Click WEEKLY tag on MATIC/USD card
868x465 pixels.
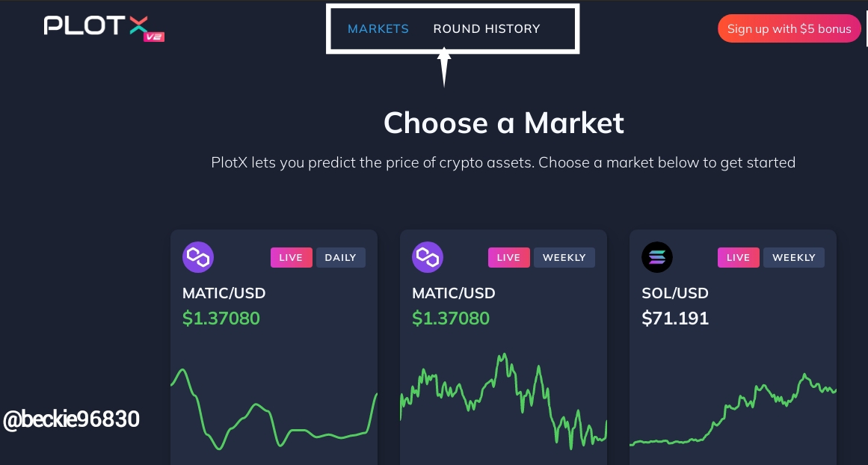coord(564,257)
